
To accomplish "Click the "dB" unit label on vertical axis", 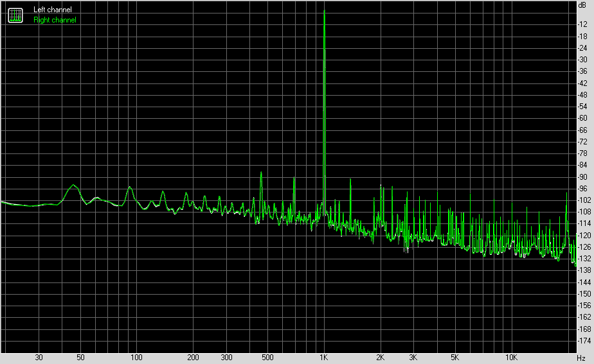I will pyautogui.click(x=582, y=5).
